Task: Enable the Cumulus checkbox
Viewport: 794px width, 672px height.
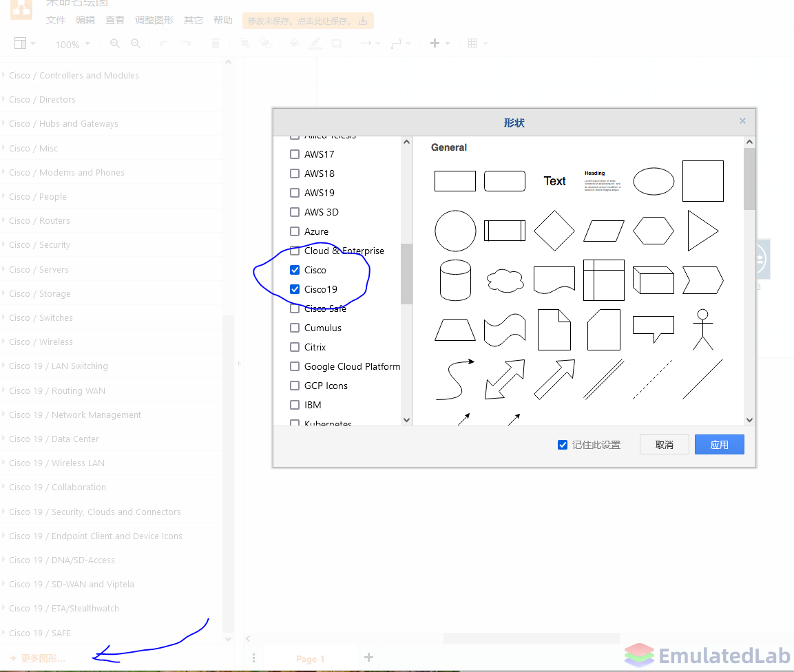Action: (295, 328)
